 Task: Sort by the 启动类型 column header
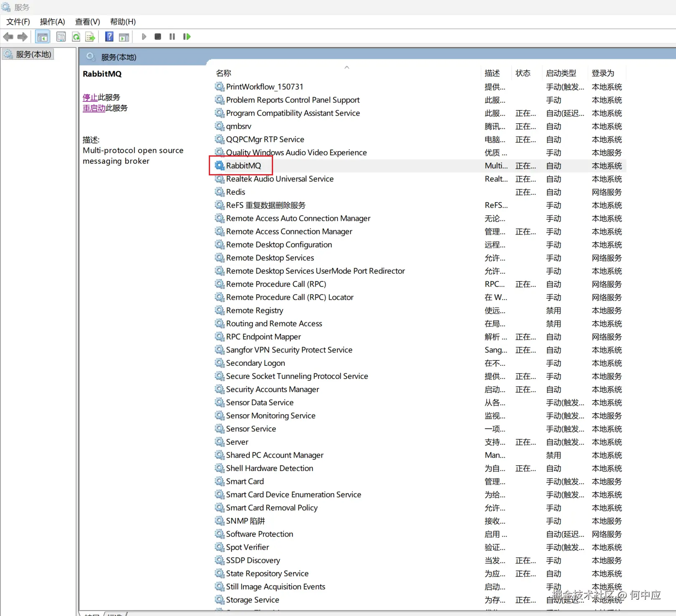[x=561, y=73]
